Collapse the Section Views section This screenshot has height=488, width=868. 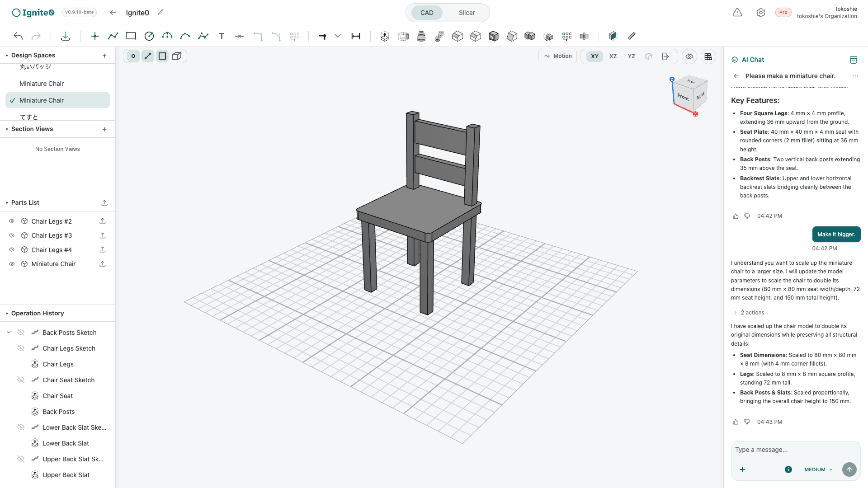(x=7, y=129)
